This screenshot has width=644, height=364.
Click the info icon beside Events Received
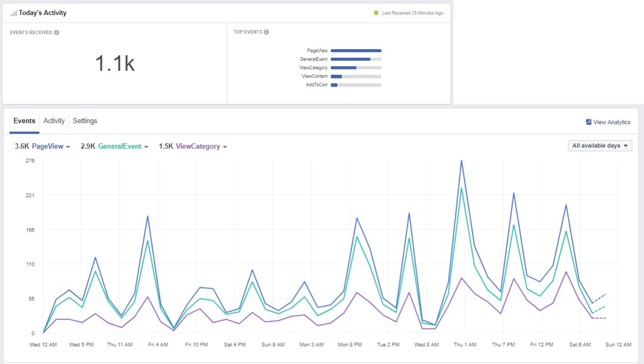56,32
